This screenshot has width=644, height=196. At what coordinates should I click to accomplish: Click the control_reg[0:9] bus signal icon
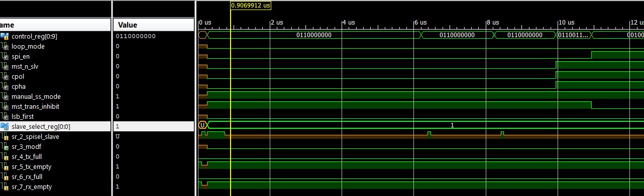tap(5, 36)
